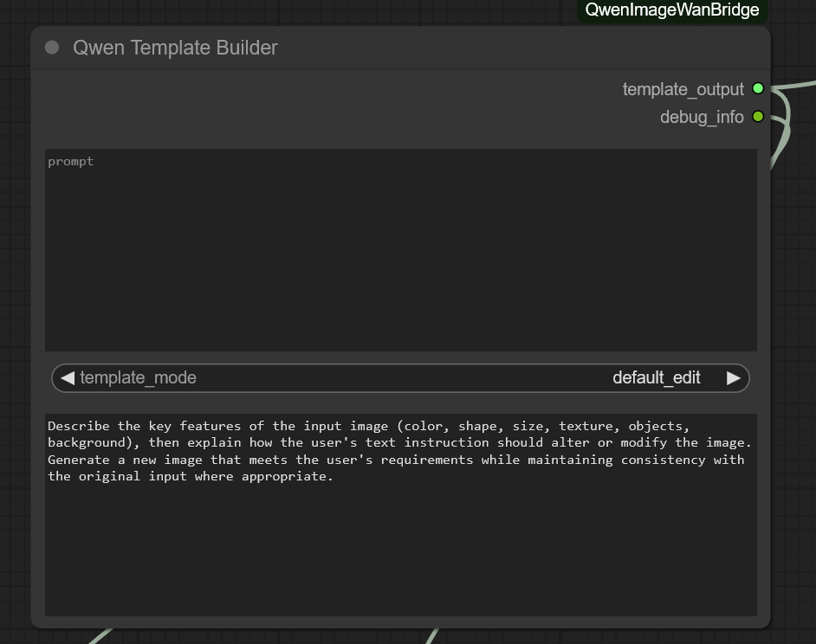Select the prompt input field
The height and width of the screenshot is (644, 816).
tap(398, 249)
